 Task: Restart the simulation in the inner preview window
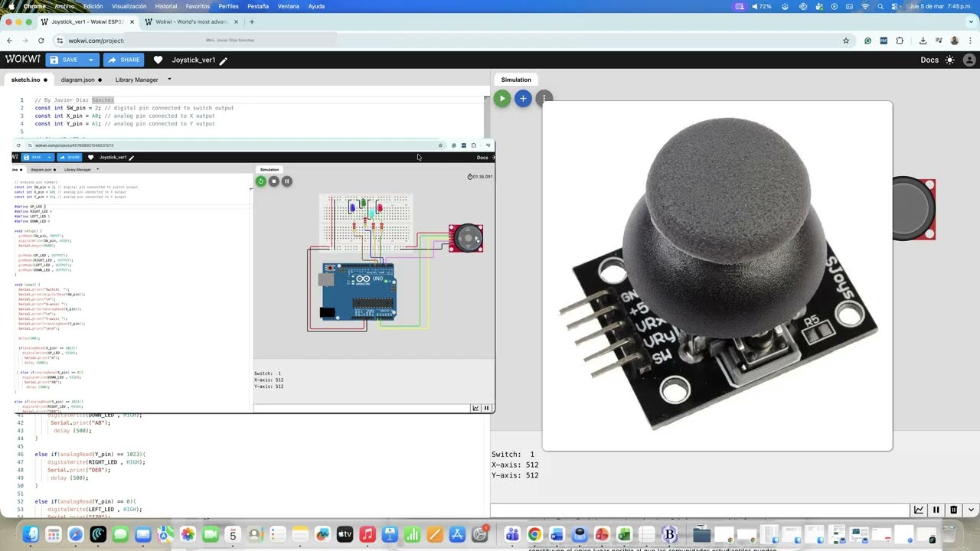click(x=261, y=181)
